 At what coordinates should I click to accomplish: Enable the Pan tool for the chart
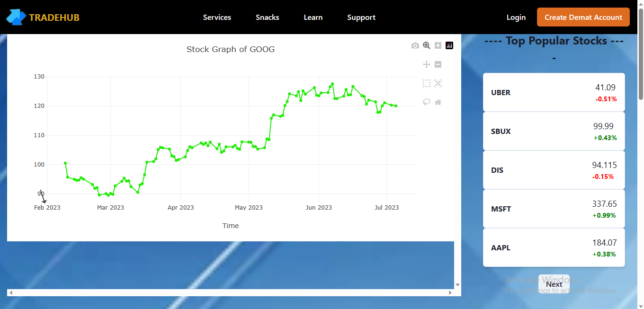pyautogui.click(x=427, y=64)
